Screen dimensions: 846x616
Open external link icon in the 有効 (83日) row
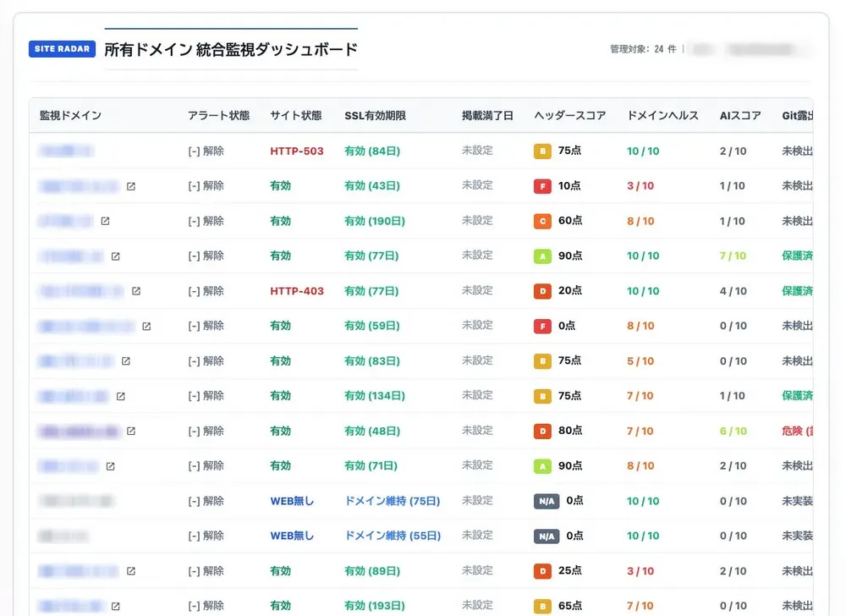pyautogui.click(x=126, y=360)
